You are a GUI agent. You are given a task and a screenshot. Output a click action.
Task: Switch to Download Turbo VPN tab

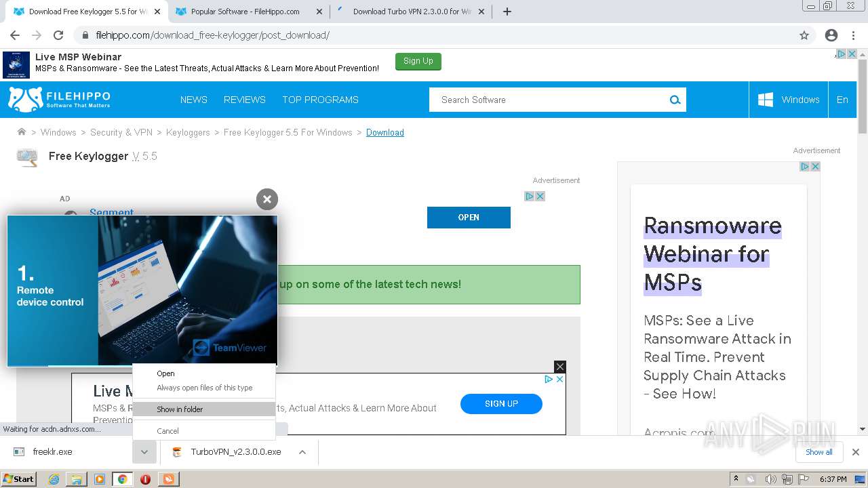[x=412, y=12]
